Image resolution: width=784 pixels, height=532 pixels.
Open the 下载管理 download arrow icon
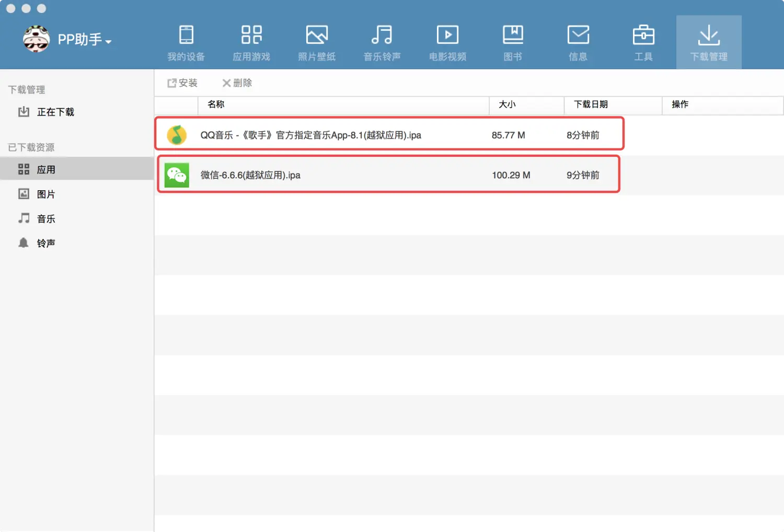click(709, 34)
